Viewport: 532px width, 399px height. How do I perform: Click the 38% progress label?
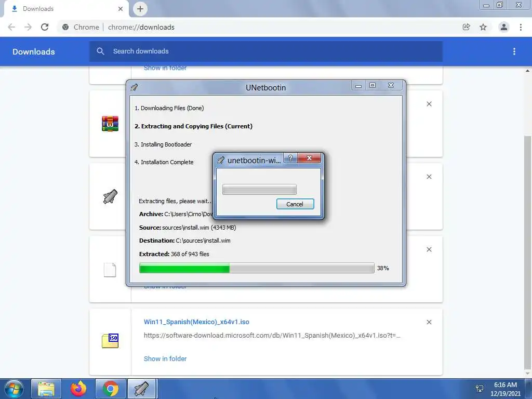(383, 268)
